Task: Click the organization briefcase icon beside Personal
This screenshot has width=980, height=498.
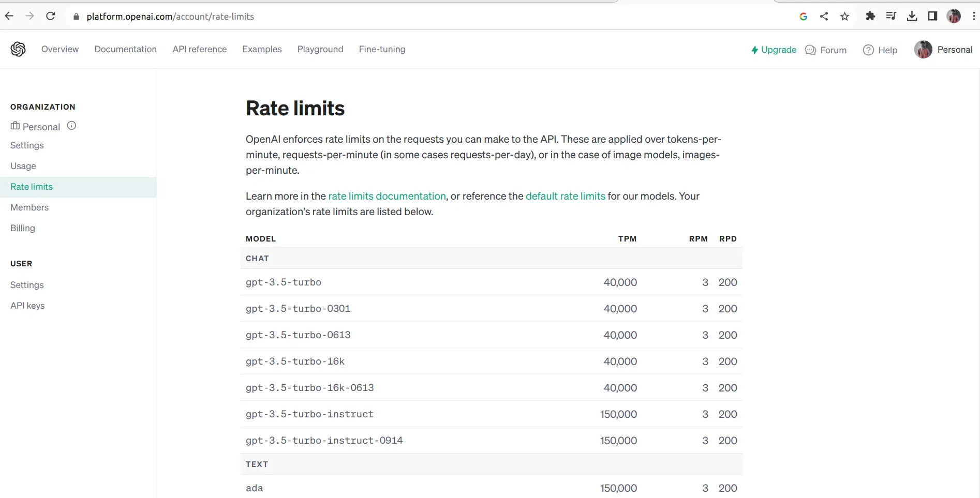Action: pos(15,126)
